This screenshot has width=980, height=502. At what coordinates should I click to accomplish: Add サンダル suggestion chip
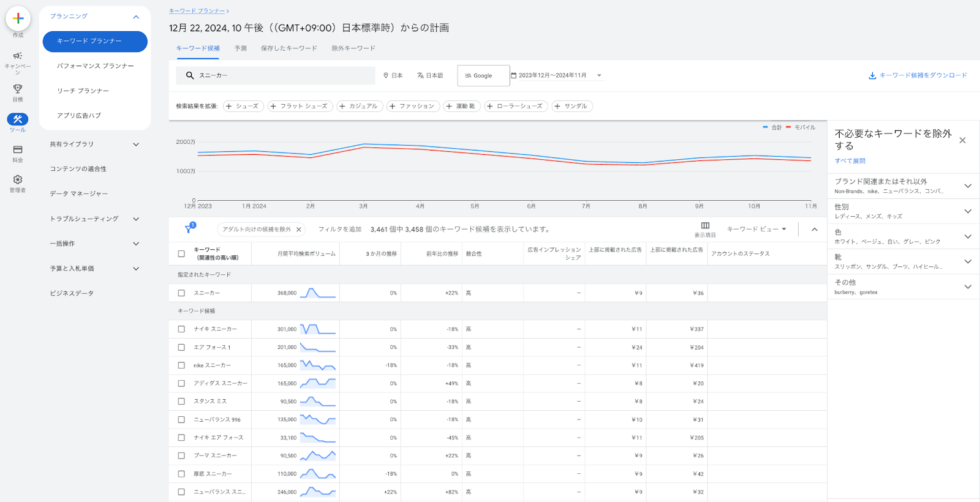(572, 106)
